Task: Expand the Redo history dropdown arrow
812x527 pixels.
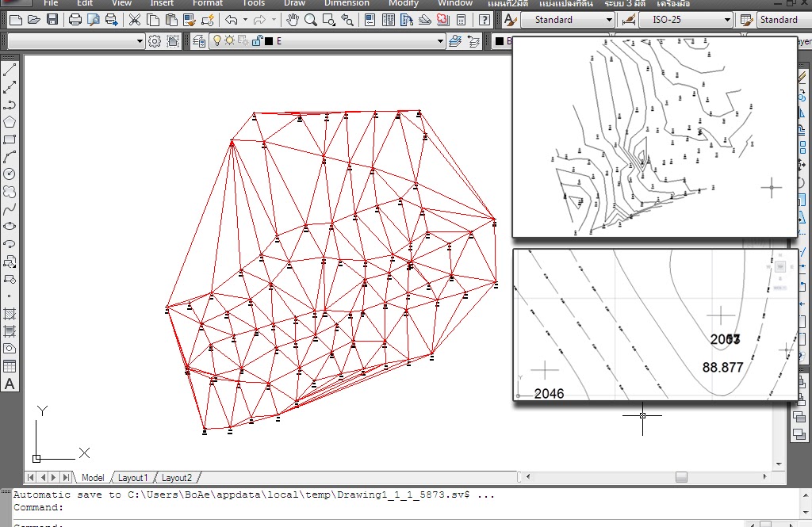Action: (x=274, y=20)
